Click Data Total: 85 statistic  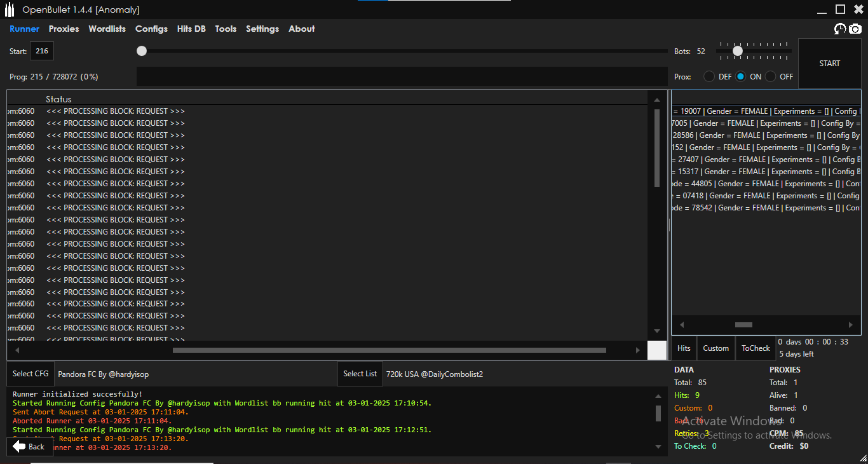point(690,383)
